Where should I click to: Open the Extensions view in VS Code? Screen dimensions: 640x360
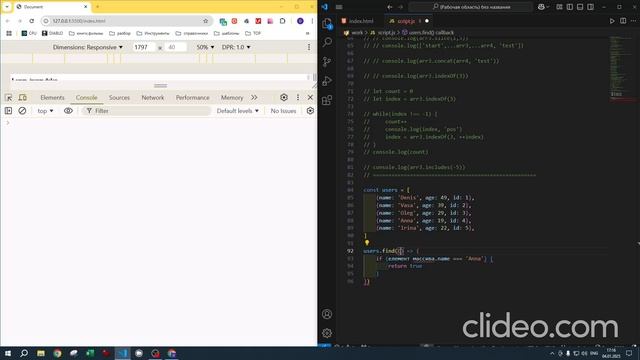(x=327, y=100)
